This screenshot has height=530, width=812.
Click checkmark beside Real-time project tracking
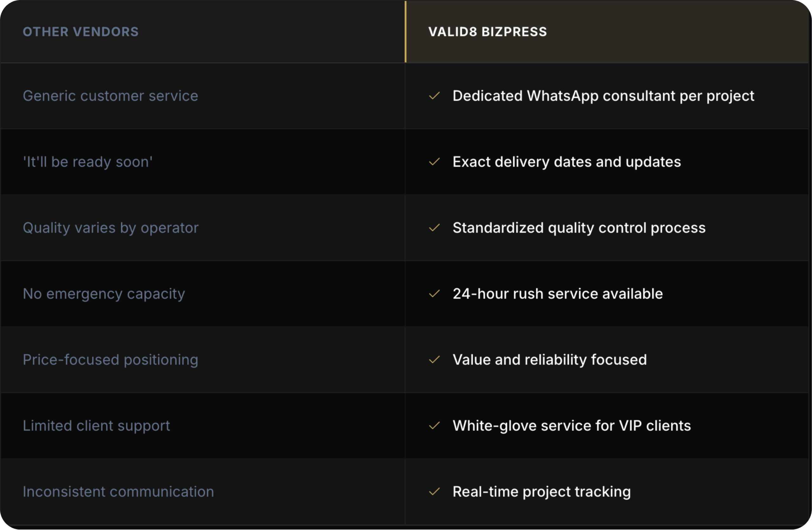click(434, 492)
